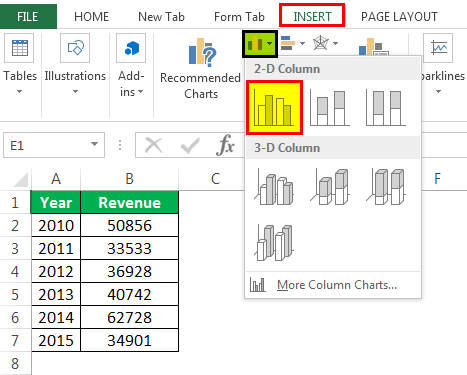Screen dimensions: 467x375
Task: Select the 3-D Stacked Column chart
Action: [x=330, y=187]
